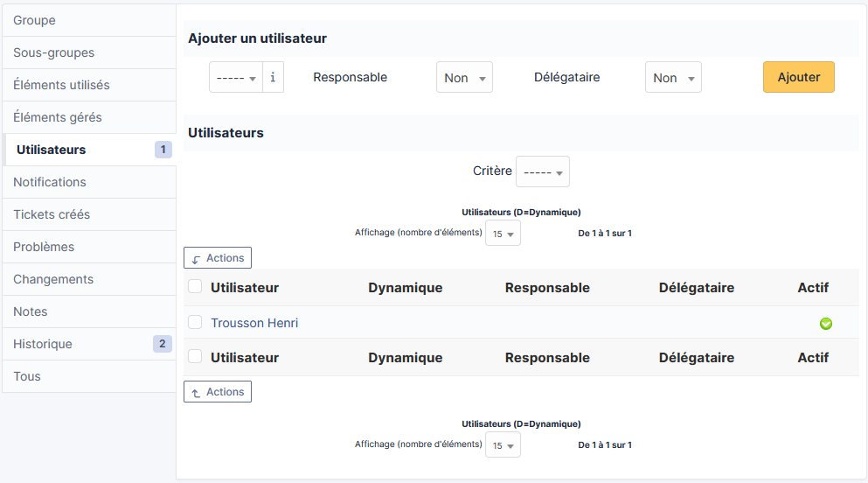868x483 pixels.
Task: Open the Responsable Non dropdown
Action: coord(464,77)
